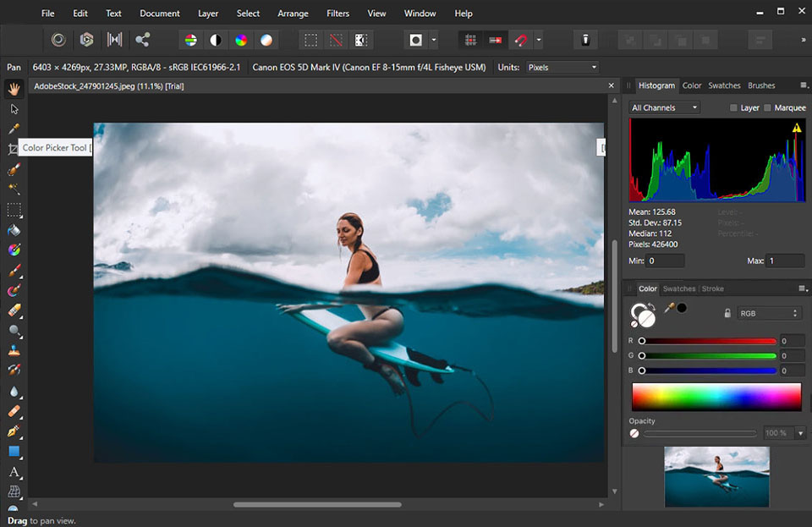Select the Crop tool
Image resolution: width=812 pixels, height=527 pixels.
pyautogui.click(x=13, y=149)
